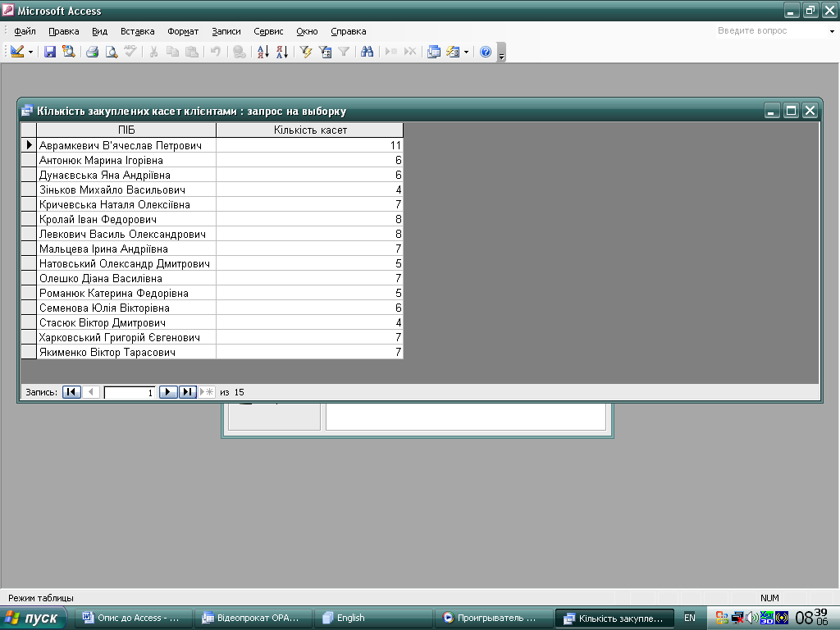
Task: Open Print Preview icon
Action: (x=112, y=52)
